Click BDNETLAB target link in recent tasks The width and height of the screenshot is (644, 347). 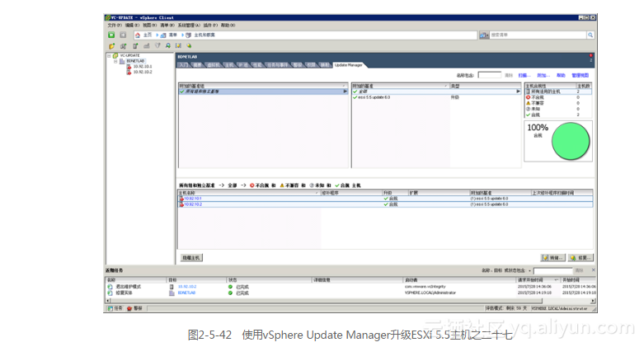point(186,293)
